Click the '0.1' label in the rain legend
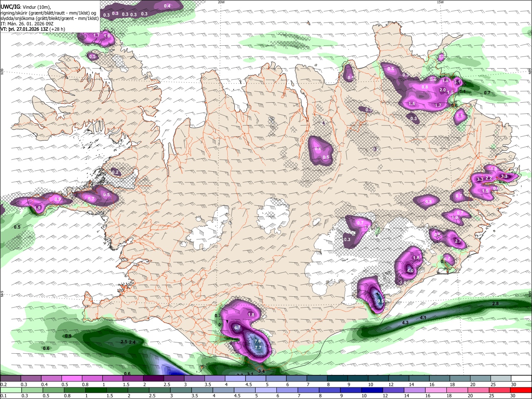 [3, 396]
